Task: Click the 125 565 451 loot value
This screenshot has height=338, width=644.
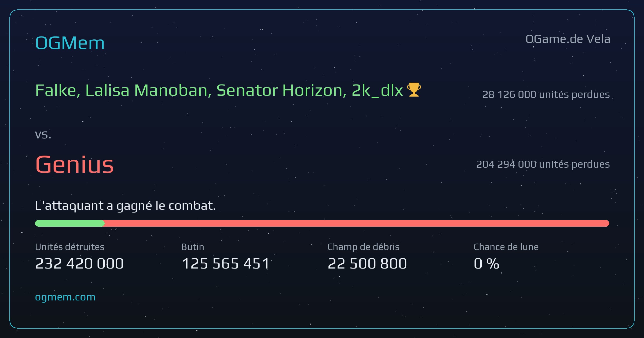Action: click(x=225, y=263)
